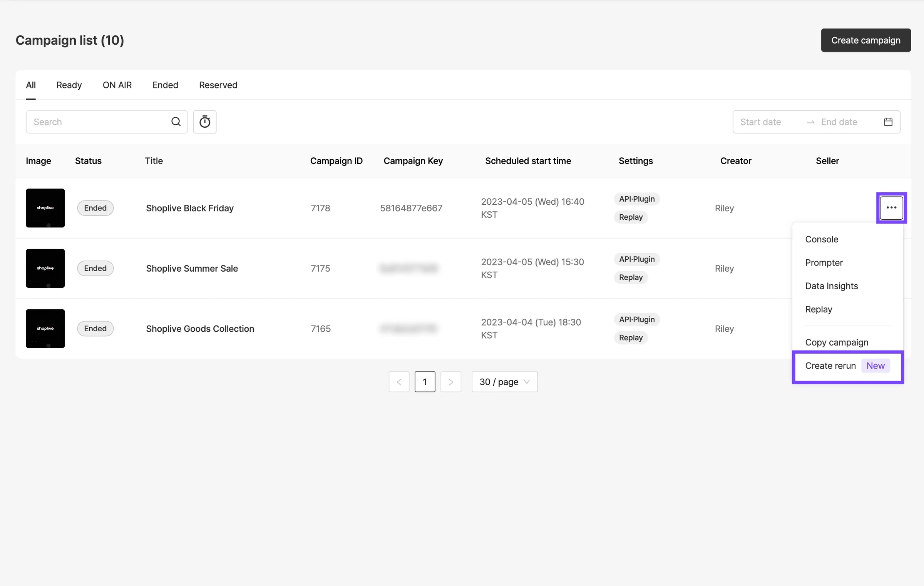Go to previous page arrow
Image resolution: width=924 pixels, height=586 pixels.
[x=399, y=382]
